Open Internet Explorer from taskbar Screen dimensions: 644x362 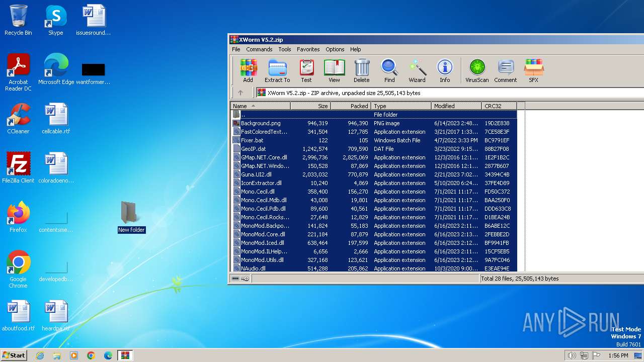(x=40, y=355)
